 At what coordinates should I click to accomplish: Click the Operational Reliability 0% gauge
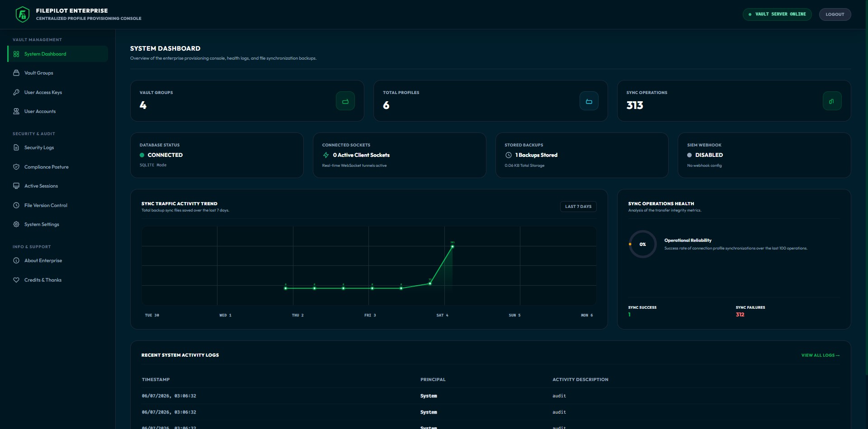(x=642, y=244)
